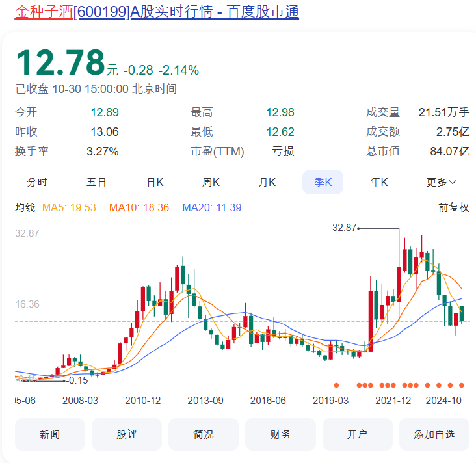The width and height of the screenshot is (476, 463).
Task: Click the last orange event dot near 2024-10
Action: [x=462, y=385]
